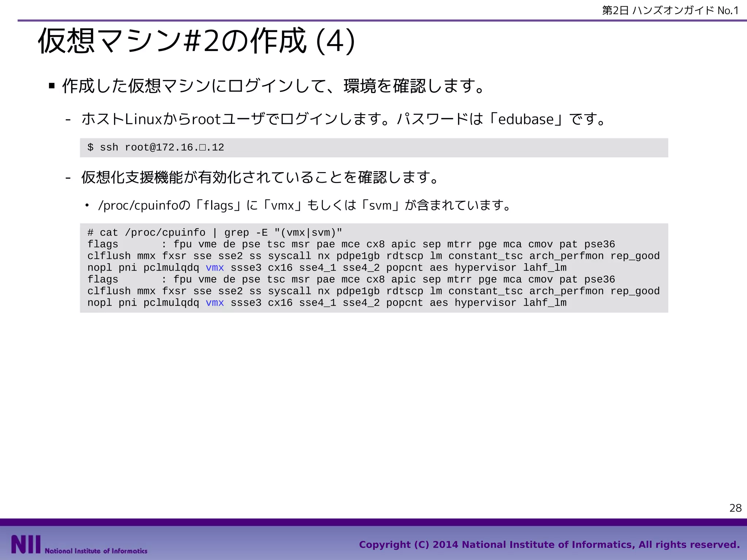The image size is (747, 560).
Task: Click the cat /proc/cpuinfo grep command line
Action: click(x=214, y=233)
